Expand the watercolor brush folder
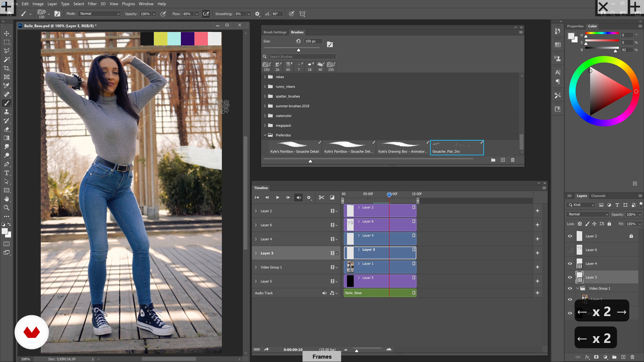Image resolution: width=644 pixels, height=362 pixels. pyautogui.click(x=265, y=116)
